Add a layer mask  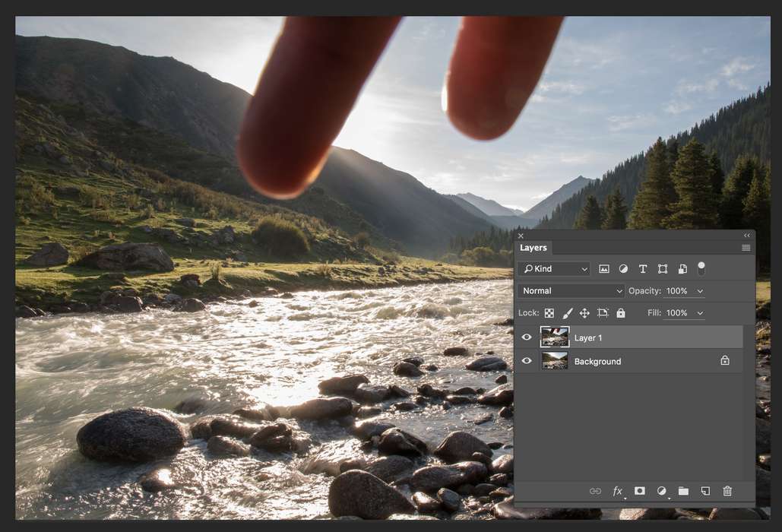640,491
